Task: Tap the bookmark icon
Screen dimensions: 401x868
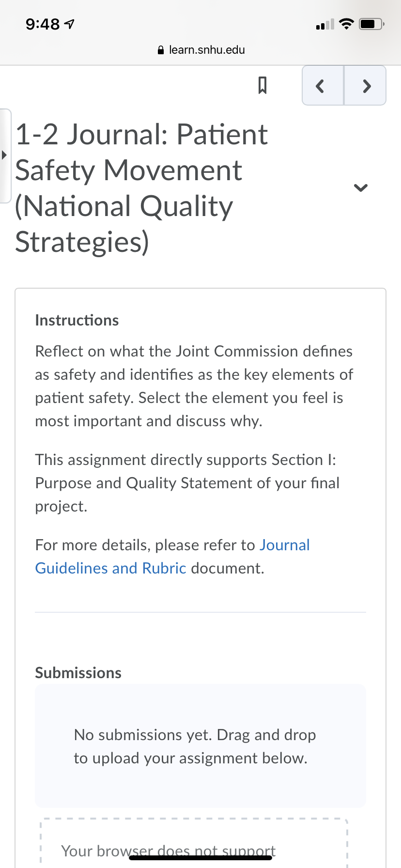Action: click(x=262, y=85)
